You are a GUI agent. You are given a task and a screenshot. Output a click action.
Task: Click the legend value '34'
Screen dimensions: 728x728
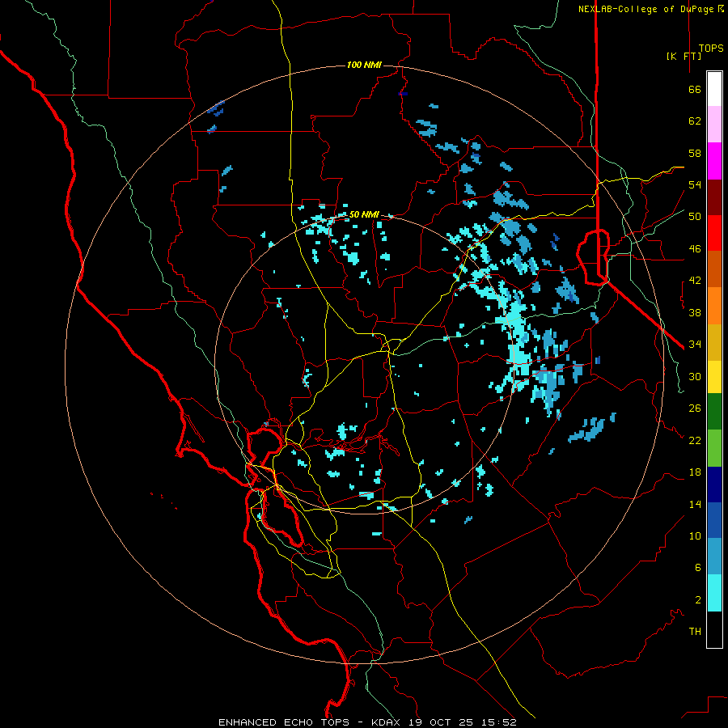(695, 345)
